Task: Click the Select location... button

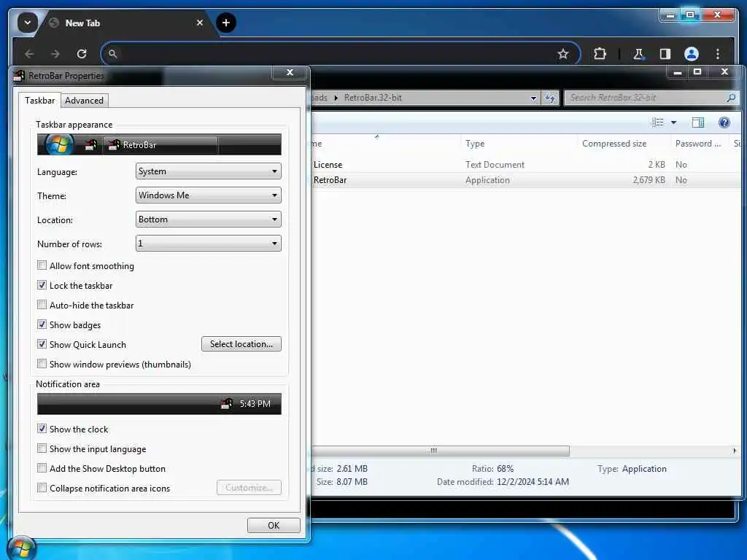Action: tap(241, 344)
